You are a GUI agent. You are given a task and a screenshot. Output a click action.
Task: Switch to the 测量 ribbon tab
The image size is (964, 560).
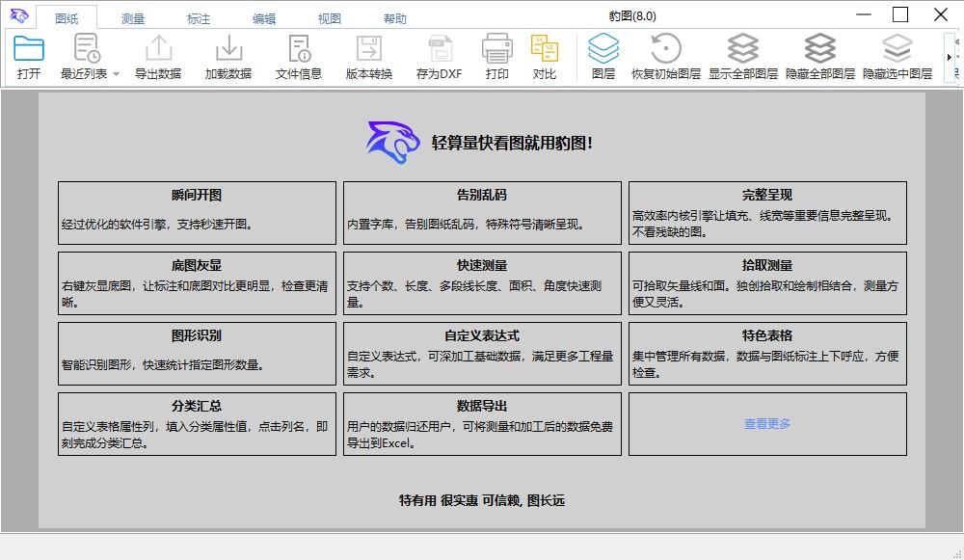click(132, 16)
